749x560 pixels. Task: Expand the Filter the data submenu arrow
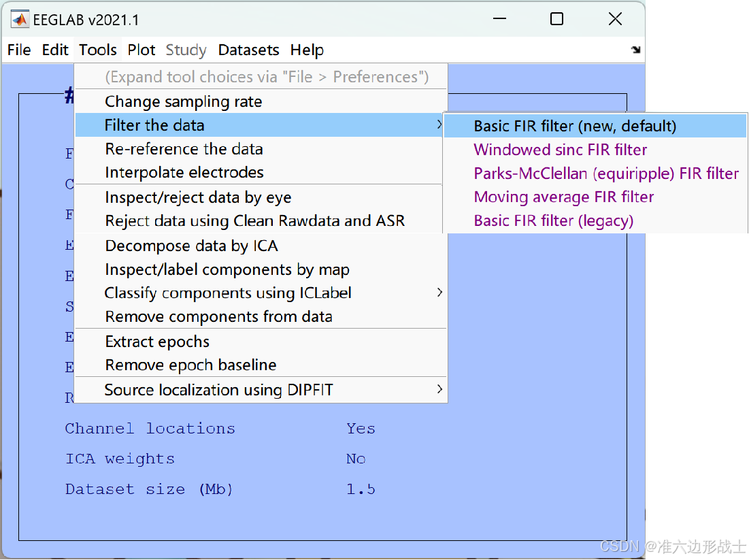tap(439, 125)
